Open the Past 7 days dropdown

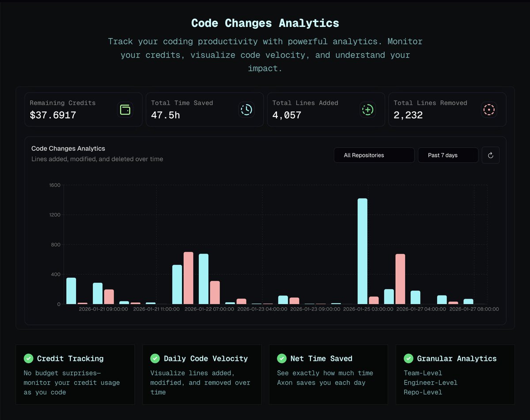[448, 155]
